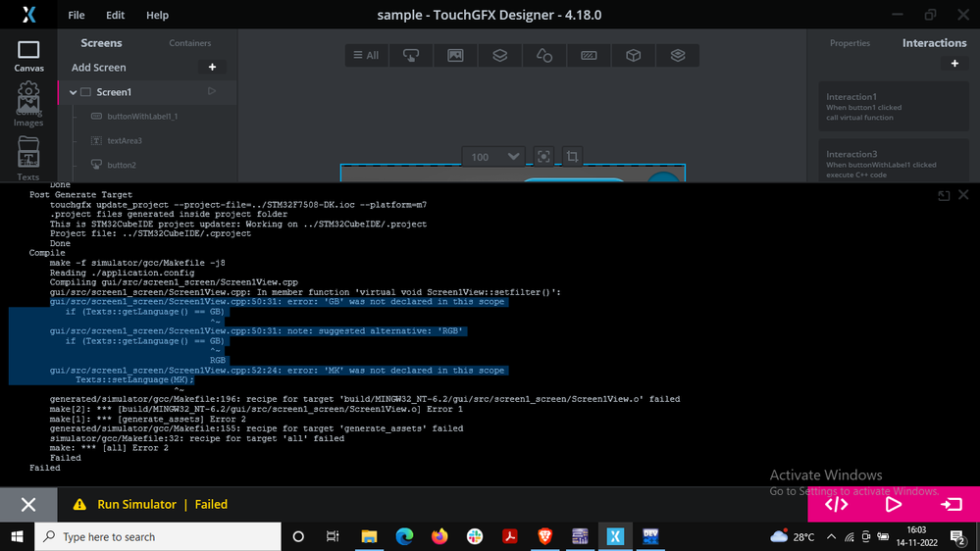Viewport: 980px width, 551px height.
Task: Open the Edit menu
Action: (115, 15)
